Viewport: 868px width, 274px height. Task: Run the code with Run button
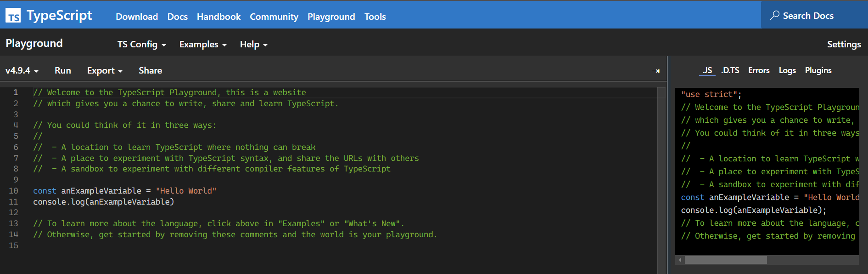click(63, 71)
